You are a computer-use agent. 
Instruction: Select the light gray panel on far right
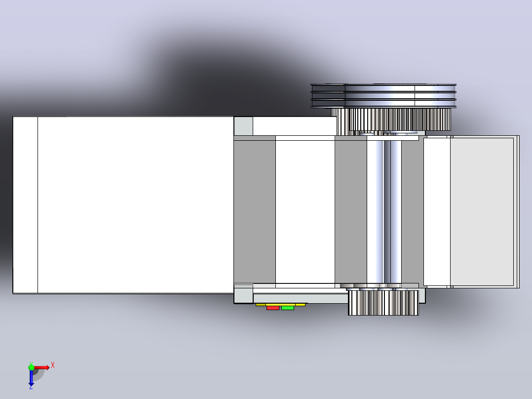tap(482, 212)
